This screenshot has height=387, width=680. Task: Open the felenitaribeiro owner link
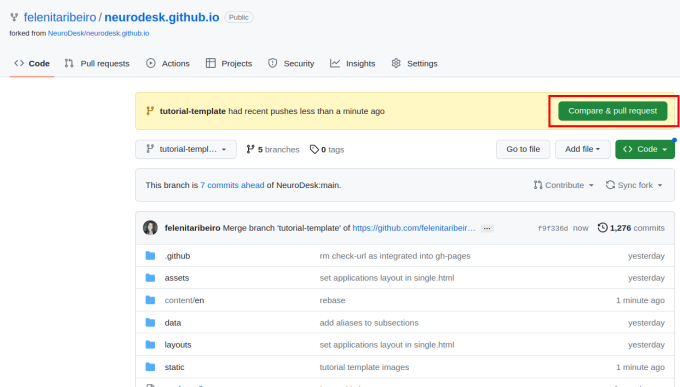tap(60, 17)
